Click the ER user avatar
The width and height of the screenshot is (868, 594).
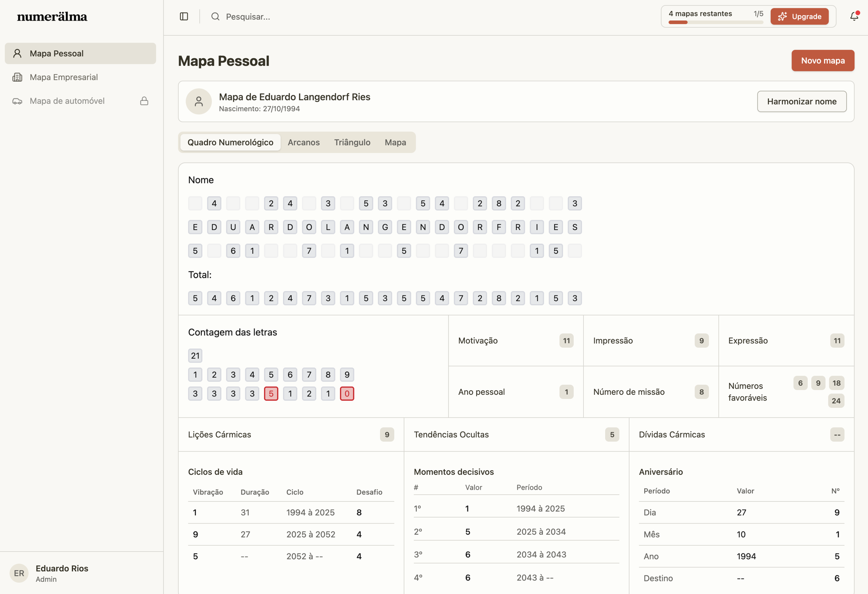[x=19, y=573]
